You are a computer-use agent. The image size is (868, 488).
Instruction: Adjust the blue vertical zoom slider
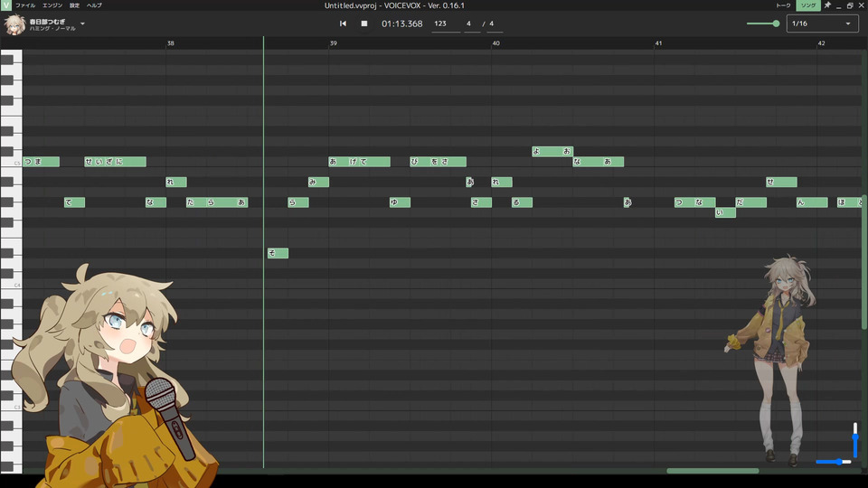coord(855,439)
